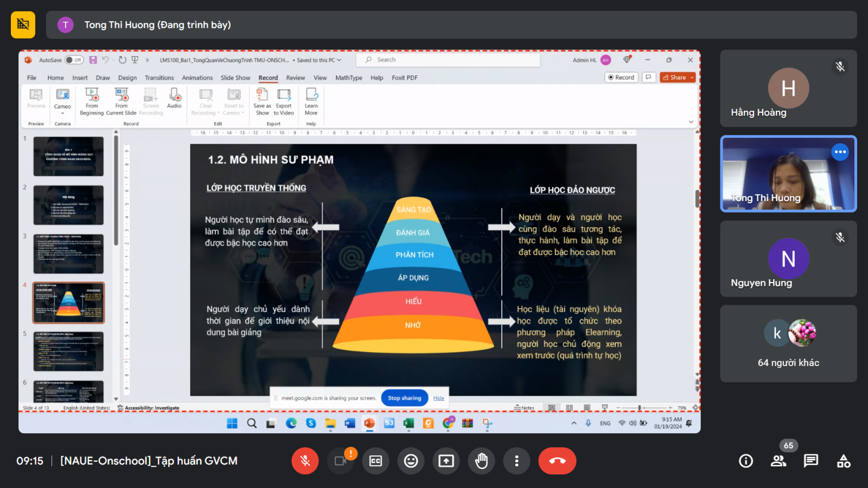Open the 64 người khác tile
Viewport: 868px width, 488px height.
point(788,344)
